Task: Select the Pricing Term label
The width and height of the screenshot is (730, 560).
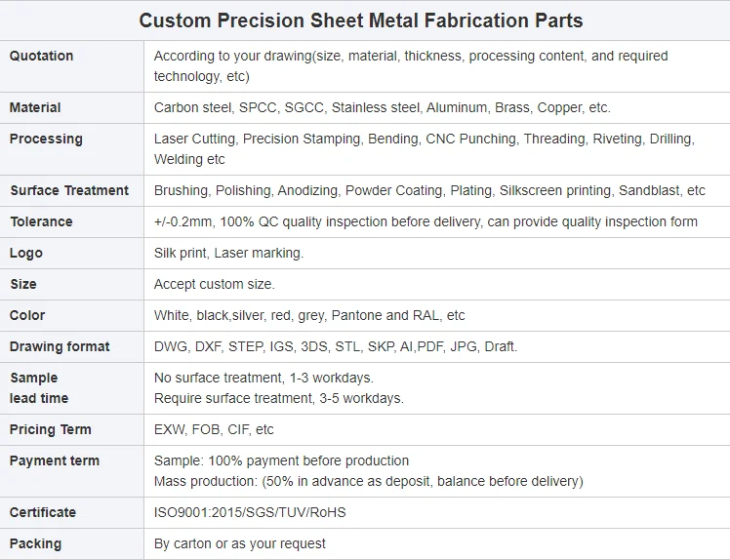Action: (51, 429)
